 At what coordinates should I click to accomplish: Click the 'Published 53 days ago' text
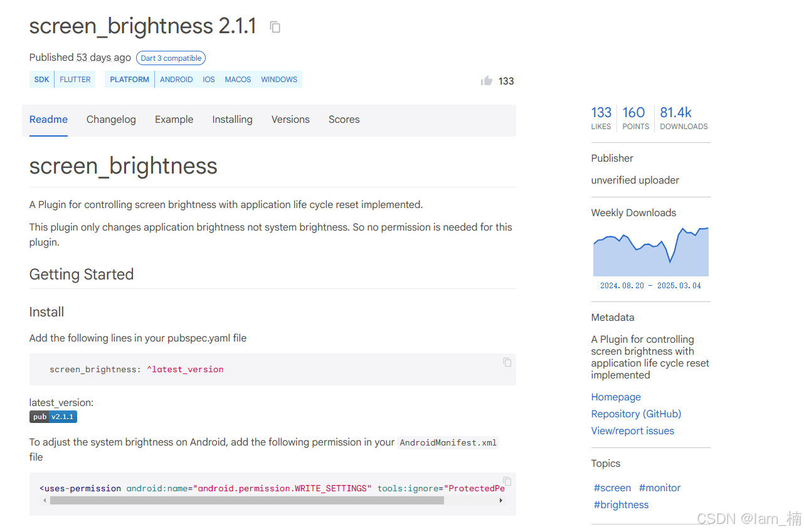(x=80, y=58)
